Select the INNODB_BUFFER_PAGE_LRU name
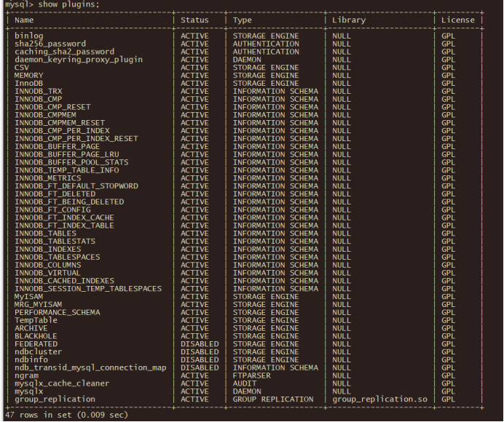This screenshot has height=422, width=504. (x=66, y=154)
